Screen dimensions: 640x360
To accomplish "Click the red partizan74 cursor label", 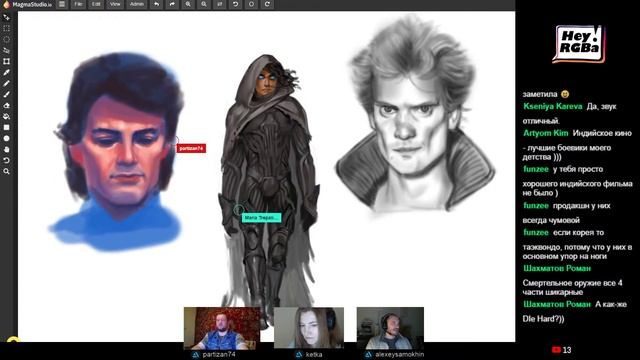I will (191, 149).
